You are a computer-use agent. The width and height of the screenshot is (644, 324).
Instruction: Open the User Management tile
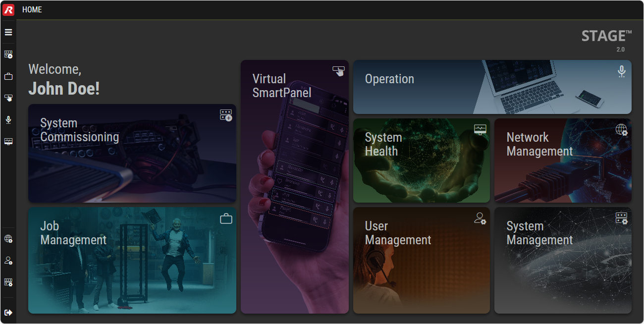pyautogui.click(x=422, y=261)
